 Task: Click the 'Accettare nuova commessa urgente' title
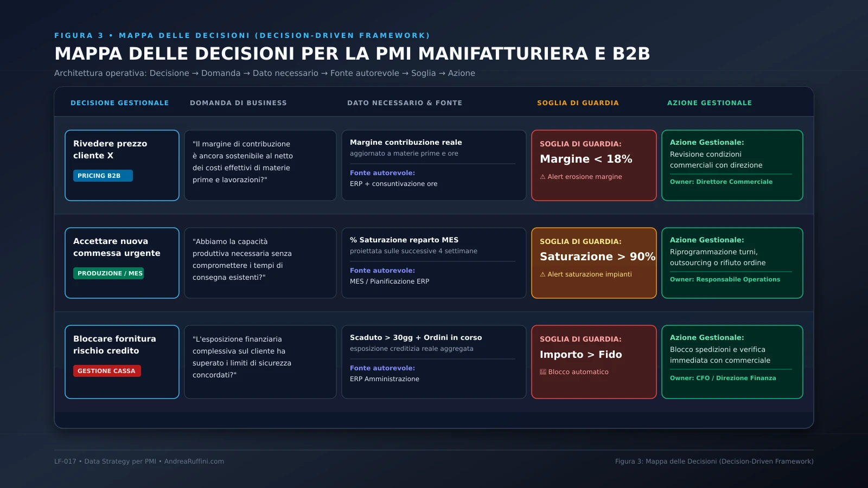117,247
